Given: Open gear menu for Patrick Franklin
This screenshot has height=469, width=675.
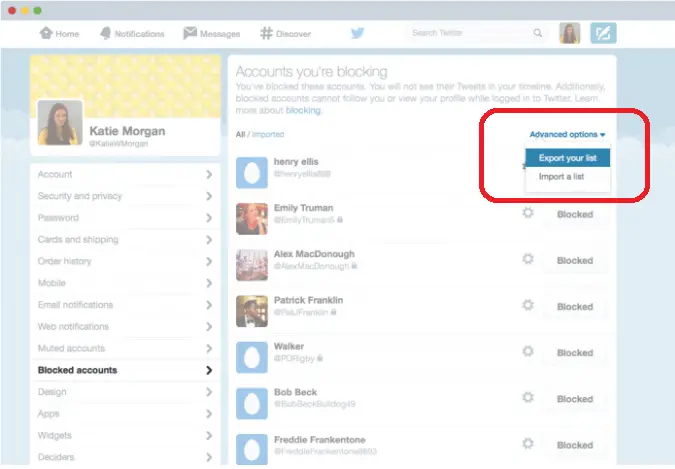Looking at the screenshot, I should pos(528,305).
